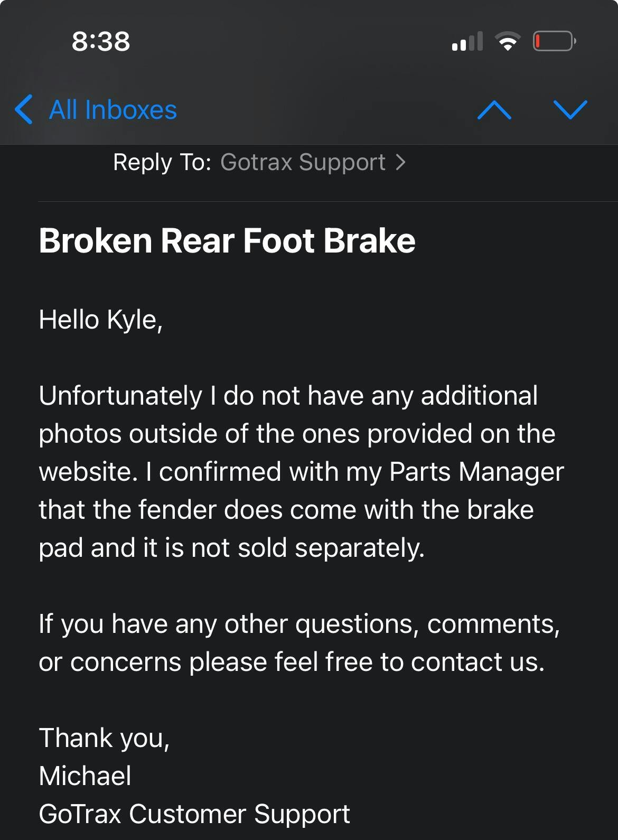Expand chevron beside Gotrax Support
Image resolution: width=618 pixels, height=840 pixels.
pyautogui.click(x=401, y=162)
